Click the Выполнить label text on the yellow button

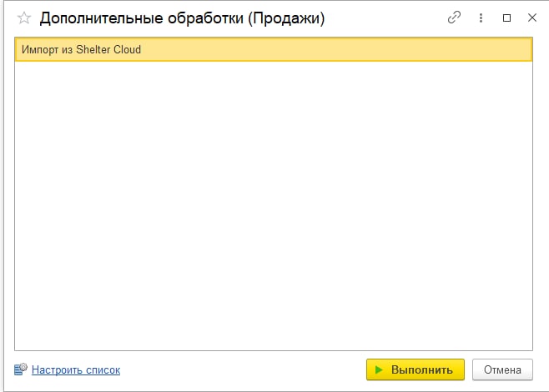point(422,369)
